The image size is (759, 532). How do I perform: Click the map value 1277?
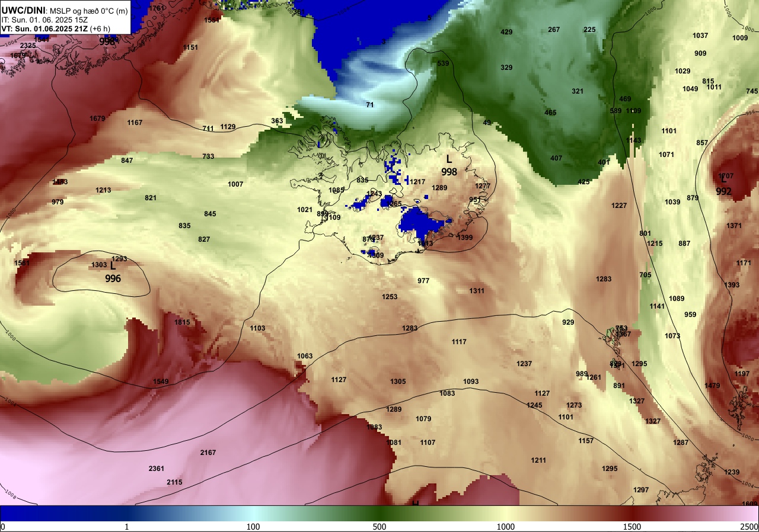click(483, 186)
